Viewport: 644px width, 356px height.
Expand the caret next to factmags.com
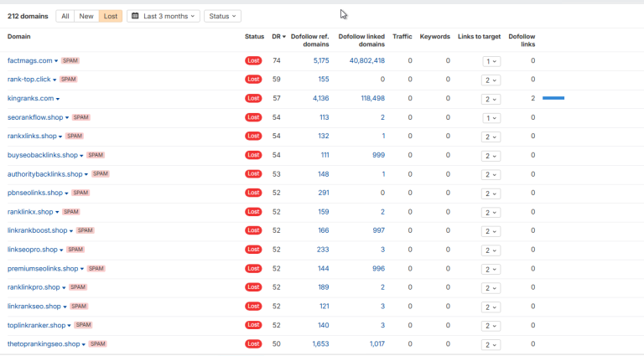click(x=56, y=61)
